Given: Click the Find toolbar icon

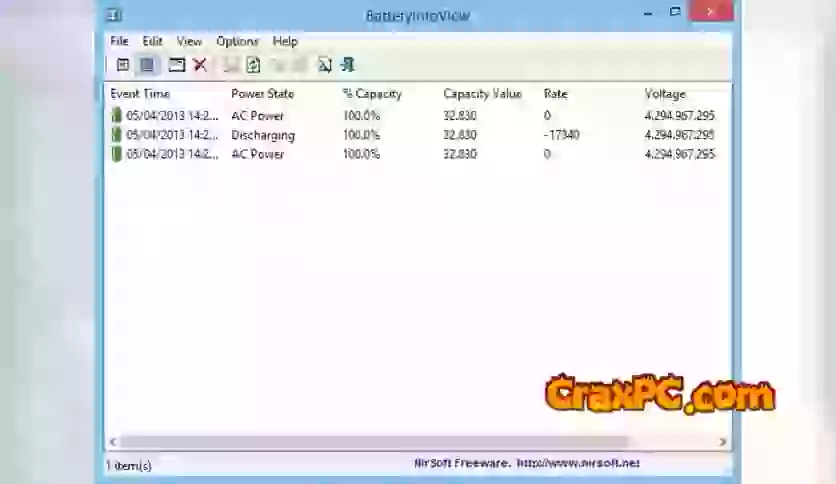Looking at the screenshot, I should [x=324, y=65].
